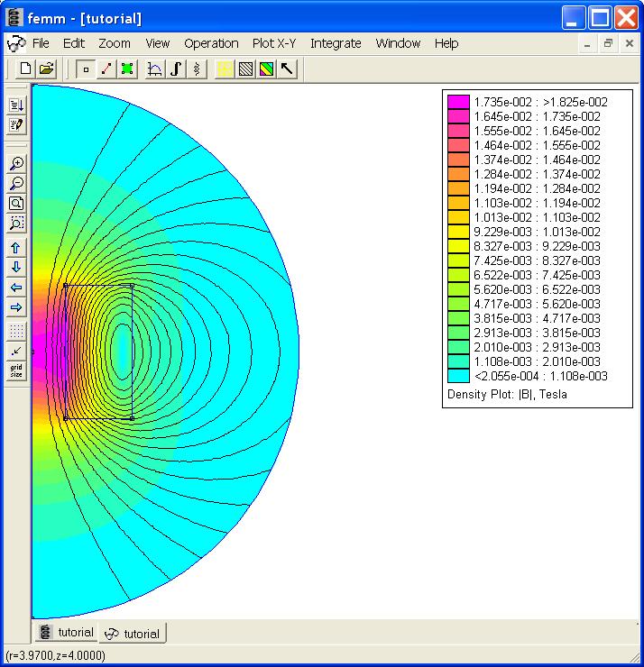Screen dimensions: 644x667
Task: Click the circuit properties coil icon
Action: (x=197, y=69)
